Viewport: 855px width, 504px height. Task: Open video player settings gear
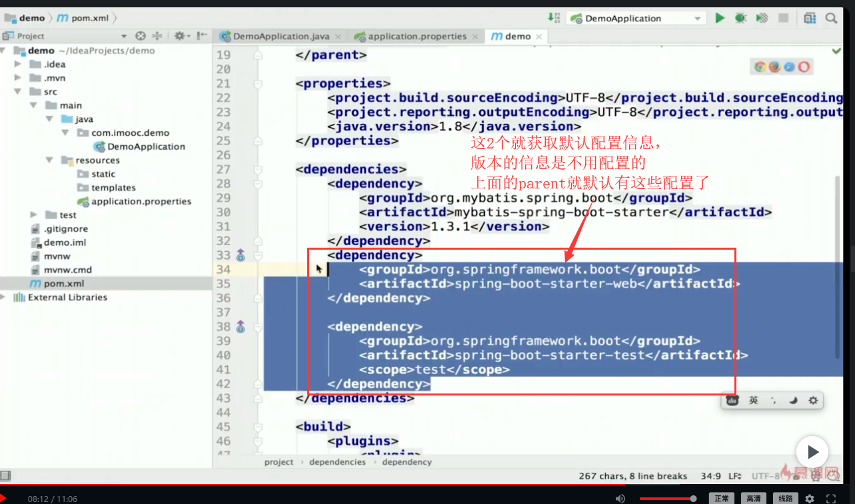coord(810,499)
